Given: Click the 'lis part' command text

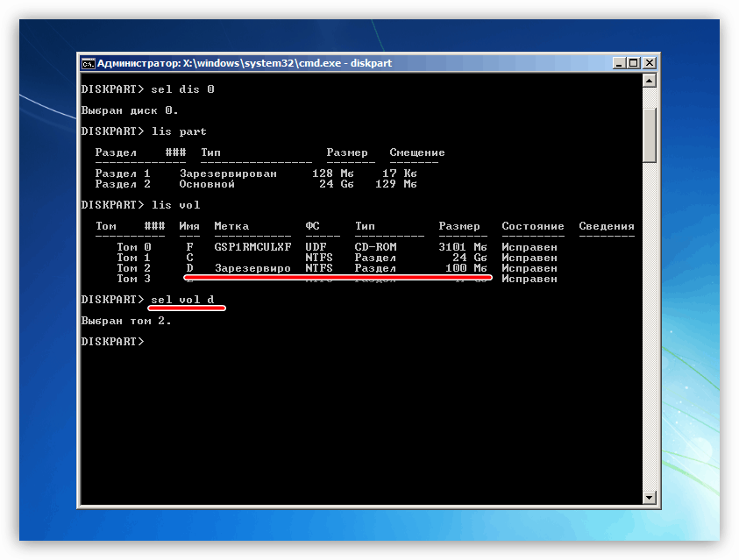Looking at the screenshot, I should tap(179, 131).
